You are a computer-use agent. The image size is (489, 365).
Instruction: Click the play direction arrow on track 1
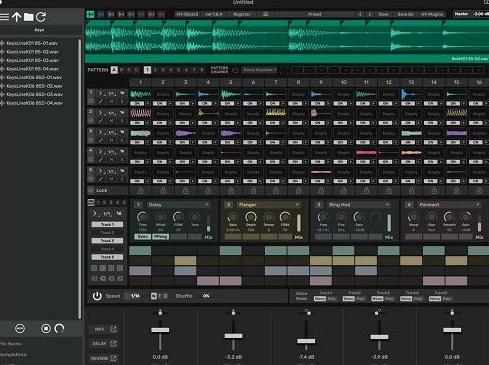[x=100, y=93]
